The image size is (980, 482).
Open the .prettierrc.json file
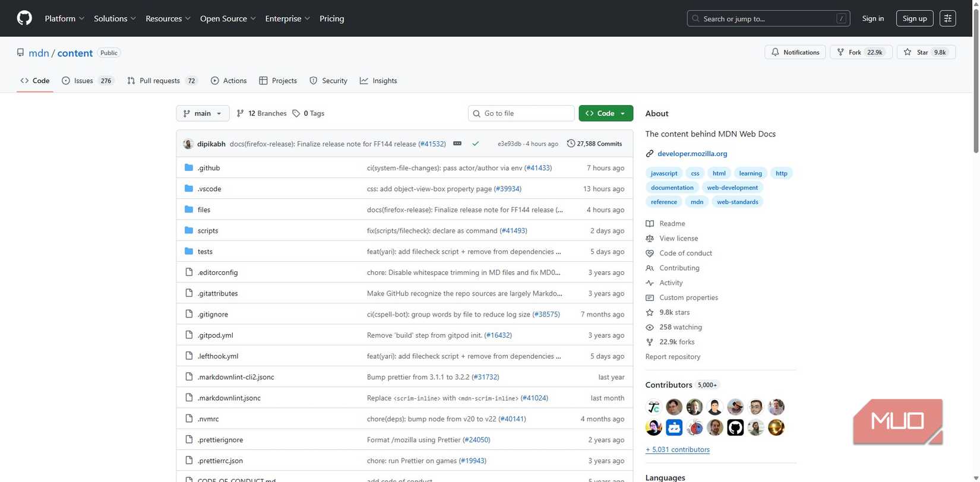220,461
